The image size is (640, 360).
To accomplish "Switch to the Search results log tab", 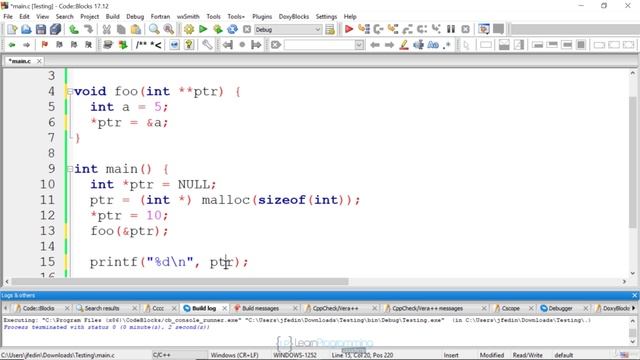I will [x=102, y=308].
